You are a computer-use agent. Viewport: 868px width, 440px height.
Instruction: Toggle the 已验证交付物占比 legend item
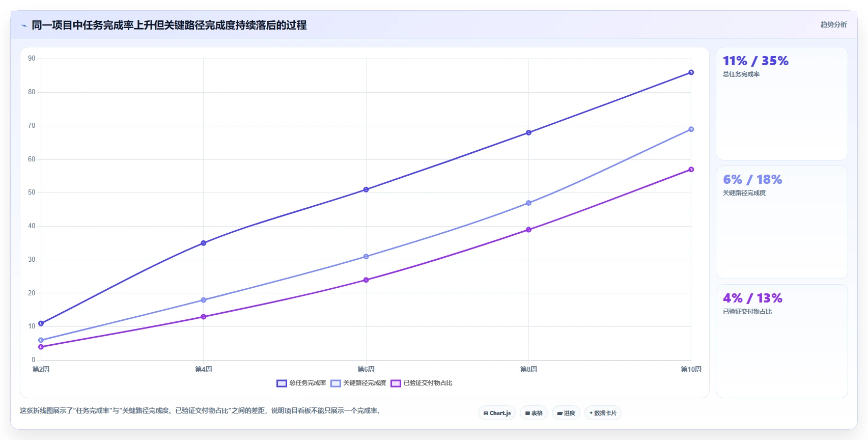coord(422,383)
